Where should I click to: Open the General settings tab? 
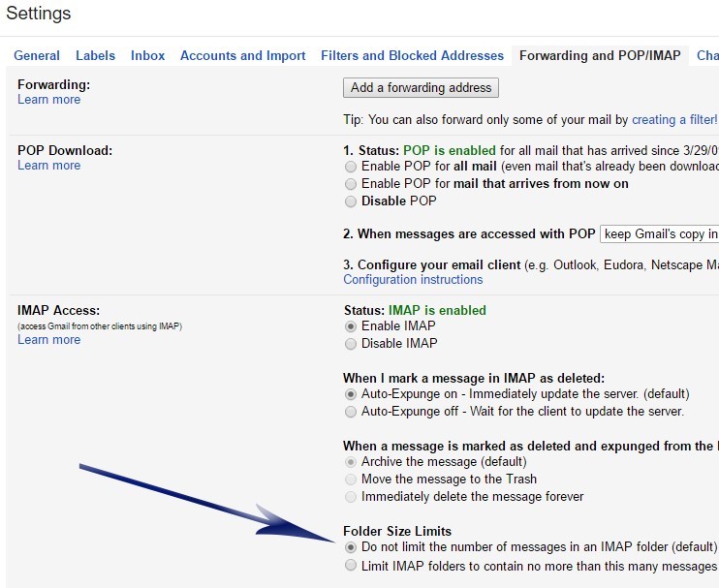(39, 56)
